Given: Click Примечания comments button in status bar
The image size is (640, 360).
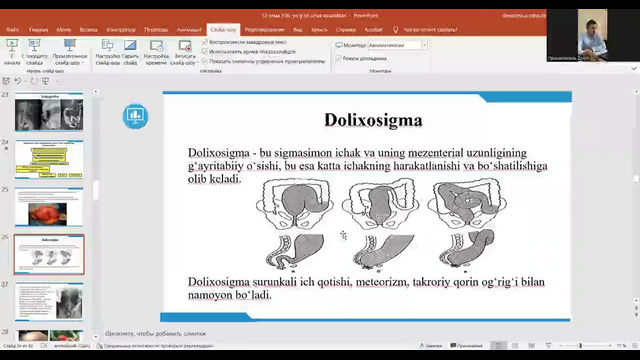Looking at the screenshot, I should point(466,346).
